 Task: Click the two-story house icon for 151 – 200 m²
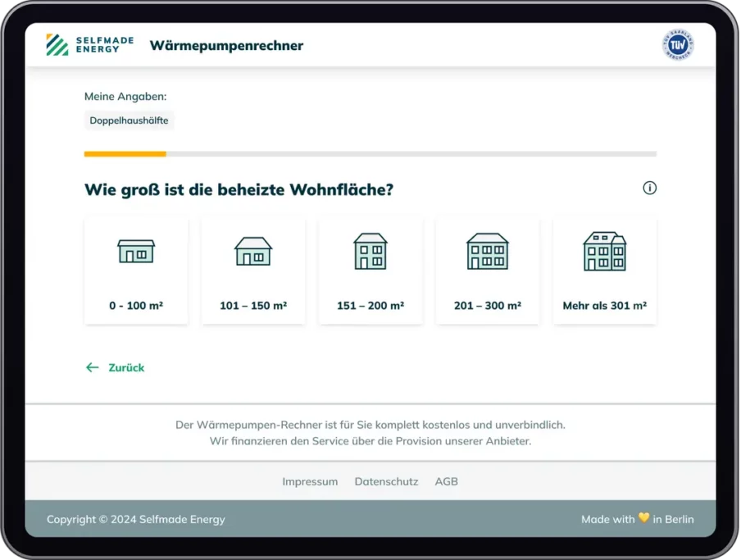(x=370, y=251)
